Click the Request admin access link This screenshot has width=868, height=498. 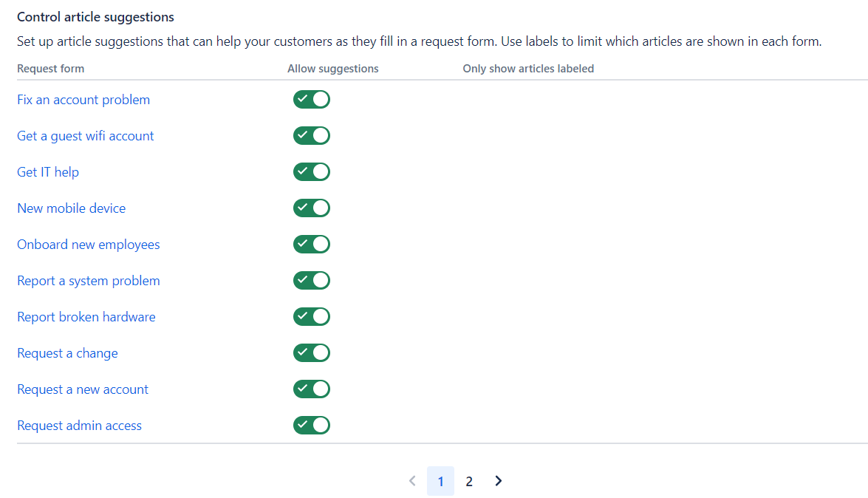[80, 426]
